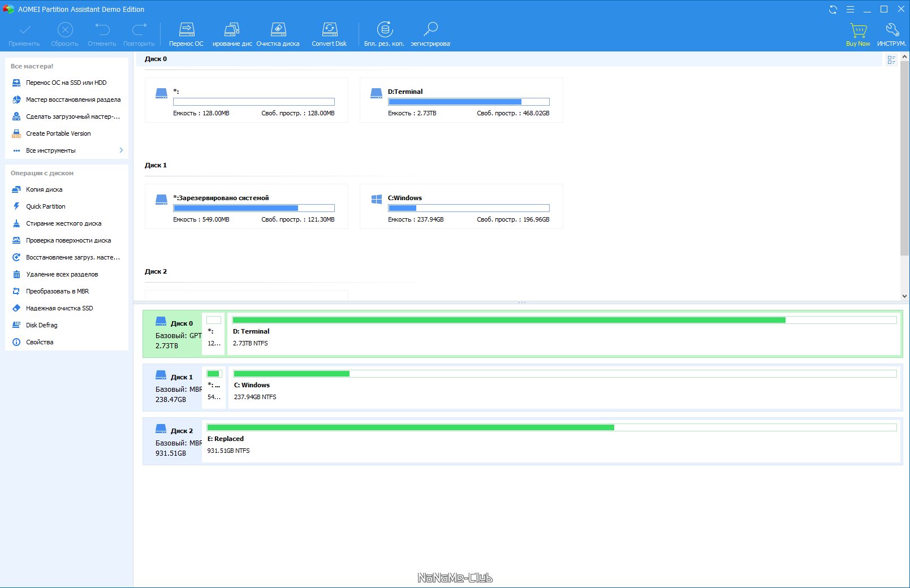Launch the Convert Disk tool
Screen dimensions: 910x588
329,29
